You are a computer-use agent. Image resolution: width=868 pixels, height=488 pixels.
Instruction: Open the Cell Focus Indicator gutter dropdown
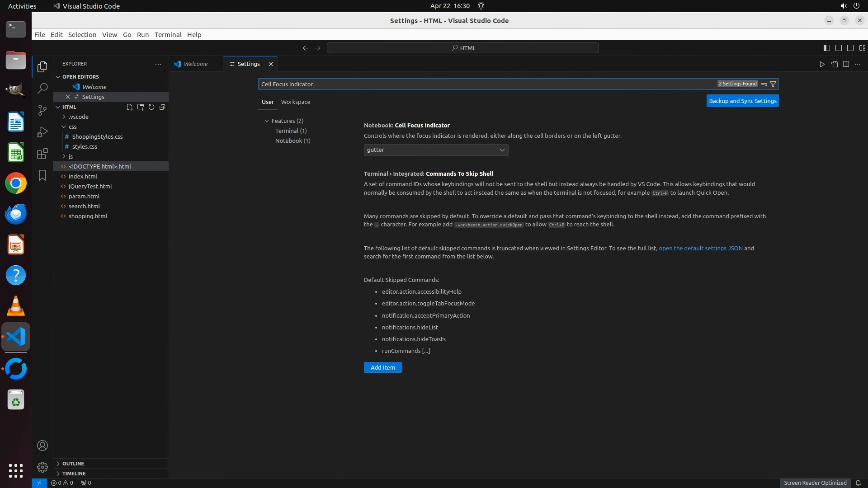pos(436,150)
